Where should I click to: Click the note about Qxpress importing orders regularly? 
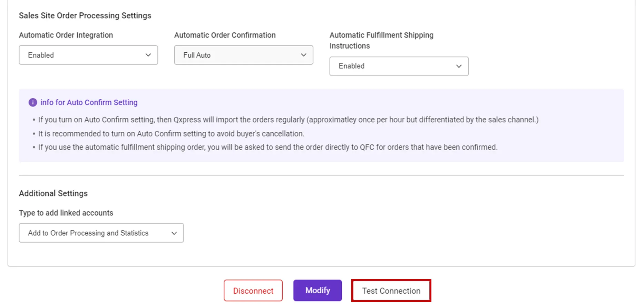point(288,120)
